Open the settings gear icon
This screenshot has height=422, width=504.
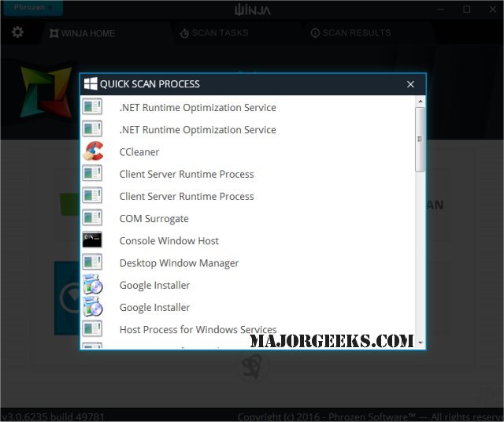[17, 32]
